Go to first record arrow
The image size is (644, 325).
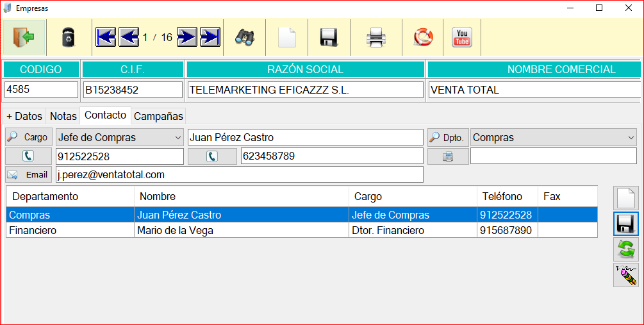tap(106, 37)
